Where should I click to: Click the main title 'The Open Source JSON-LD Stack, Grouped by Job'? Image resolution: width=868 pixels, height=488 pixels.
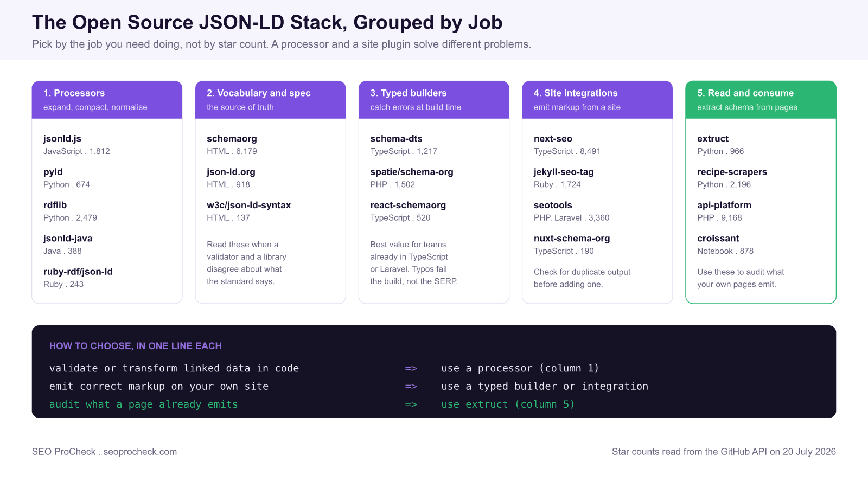pos(267,22)
